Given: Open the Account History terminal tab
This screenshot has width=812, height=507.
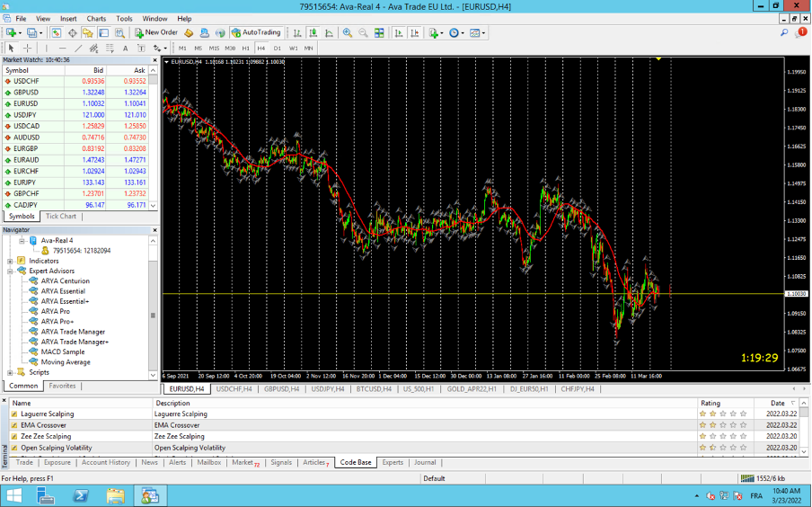Looking at the screenshot, I should (106, 462).
